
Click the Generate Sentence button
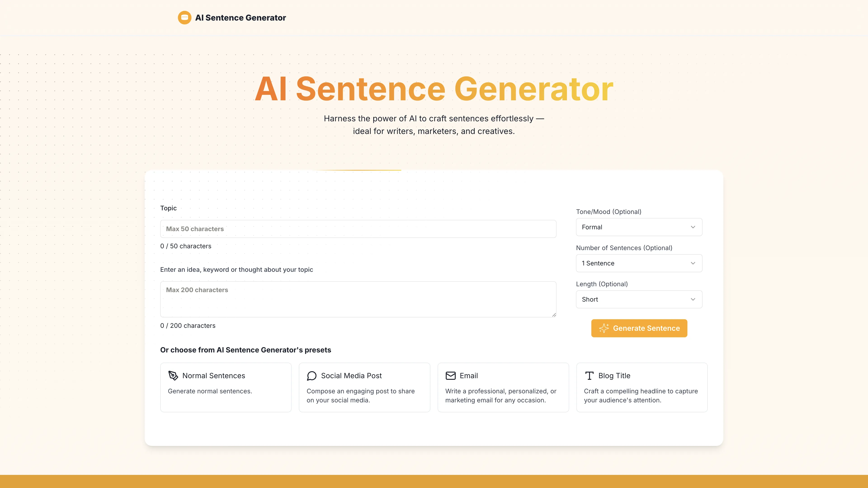pos(639,328)
